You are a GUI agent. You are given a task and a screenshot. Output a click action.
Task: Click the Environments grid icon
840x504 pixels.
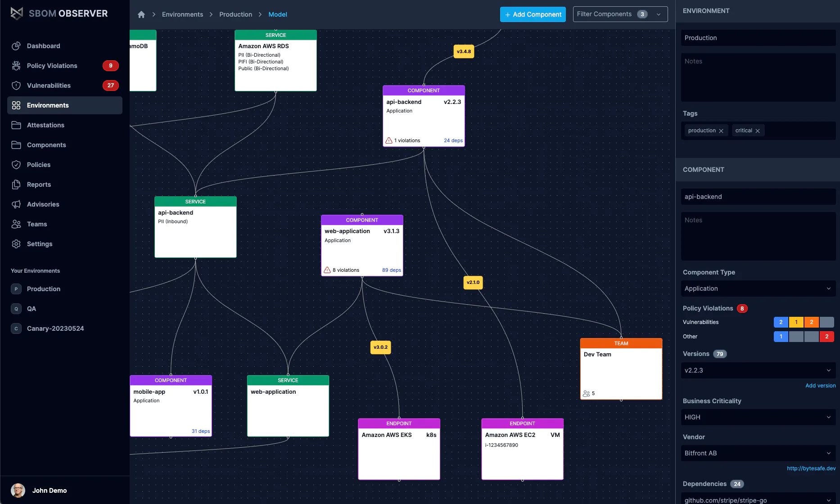[16, 105]
